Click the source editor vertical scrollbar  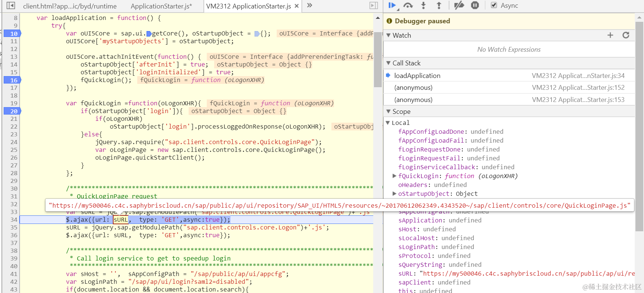(378, 59)
